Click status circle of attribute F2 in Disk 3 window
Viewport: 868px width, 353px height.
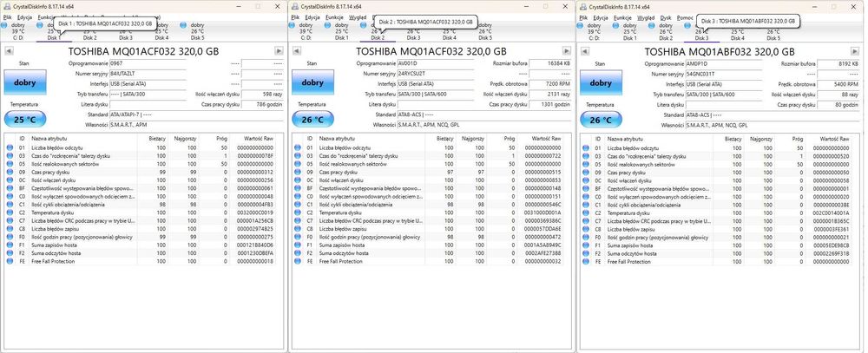pos(586,253)
